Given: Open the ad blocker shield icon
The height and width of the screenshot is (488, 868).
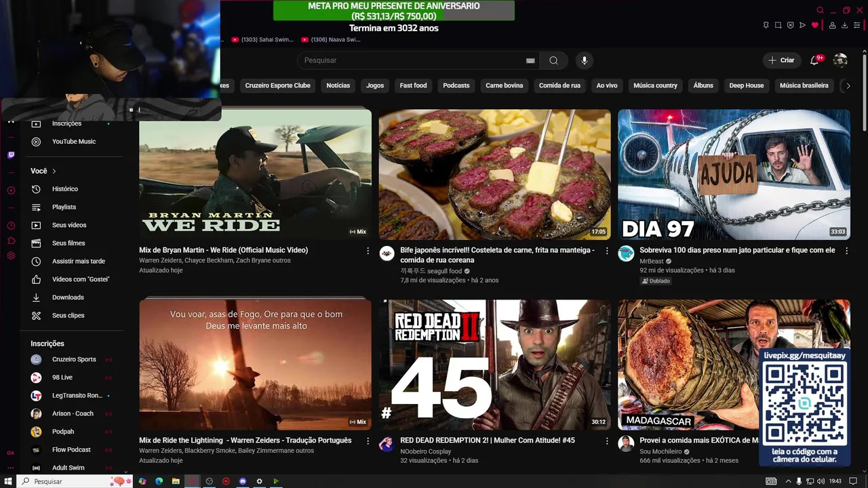Looking at the screenshot, I should [x=790, y=25].
